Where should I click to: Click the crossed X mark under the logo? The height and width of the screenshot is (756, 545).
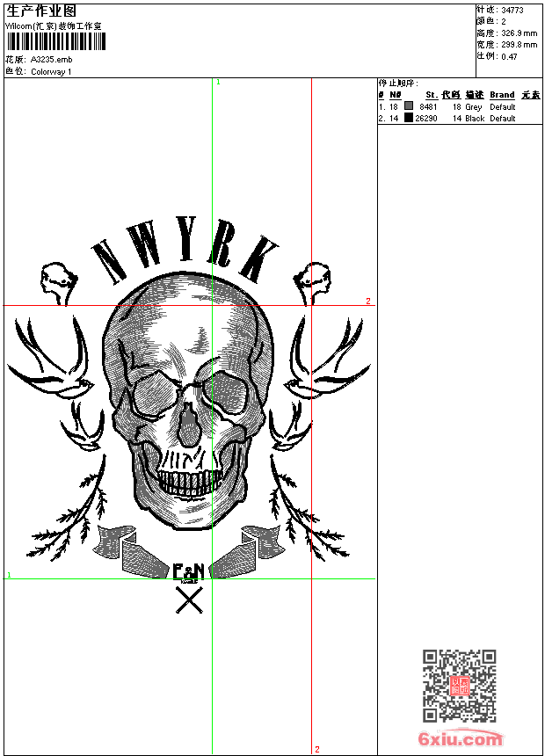(189, 600)
